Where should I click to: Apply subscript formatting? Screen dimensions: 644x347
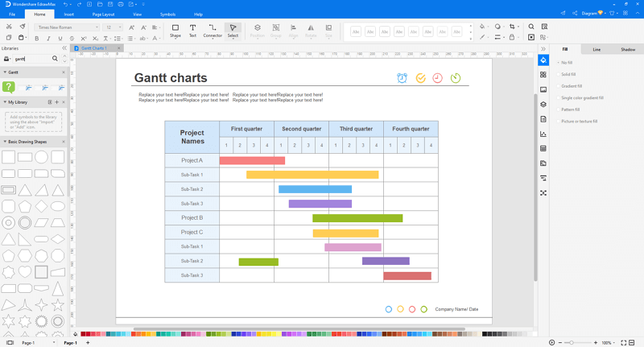point(95,38)
